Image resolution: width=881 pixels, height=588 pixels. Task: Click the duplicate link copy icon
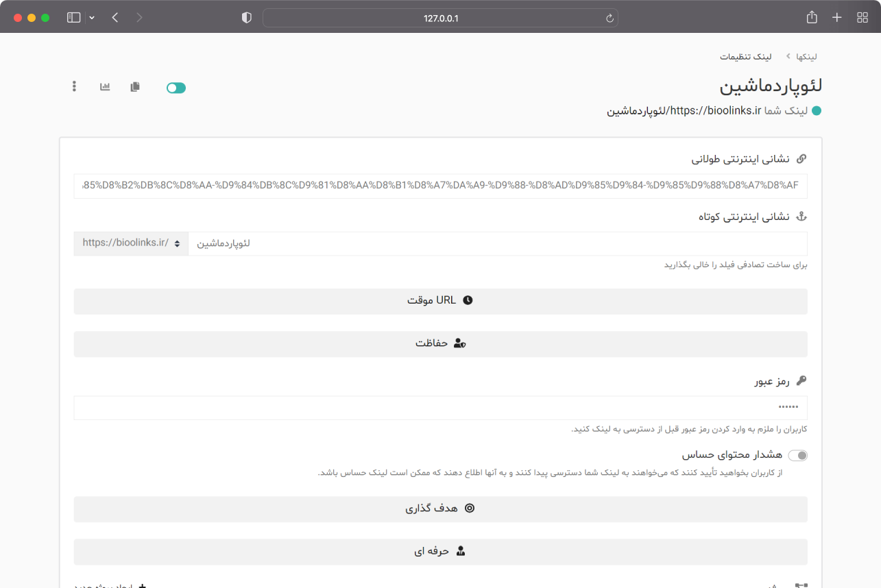[x=135, y=86]
